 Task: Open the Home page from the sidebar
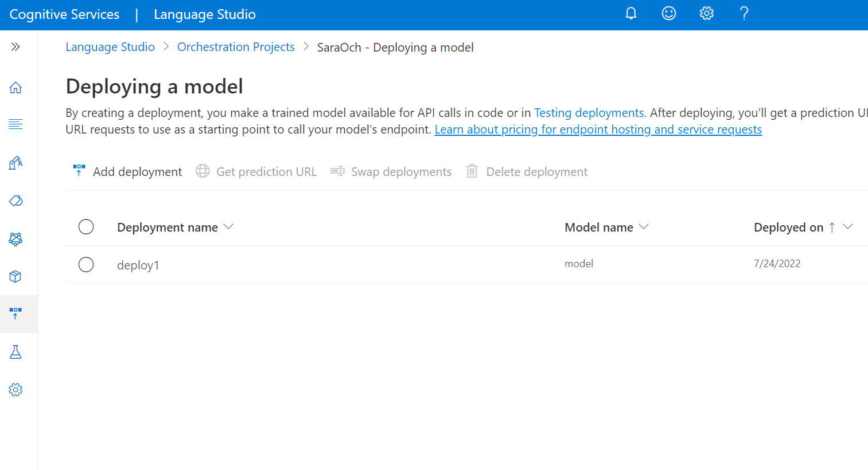[15, 87]
